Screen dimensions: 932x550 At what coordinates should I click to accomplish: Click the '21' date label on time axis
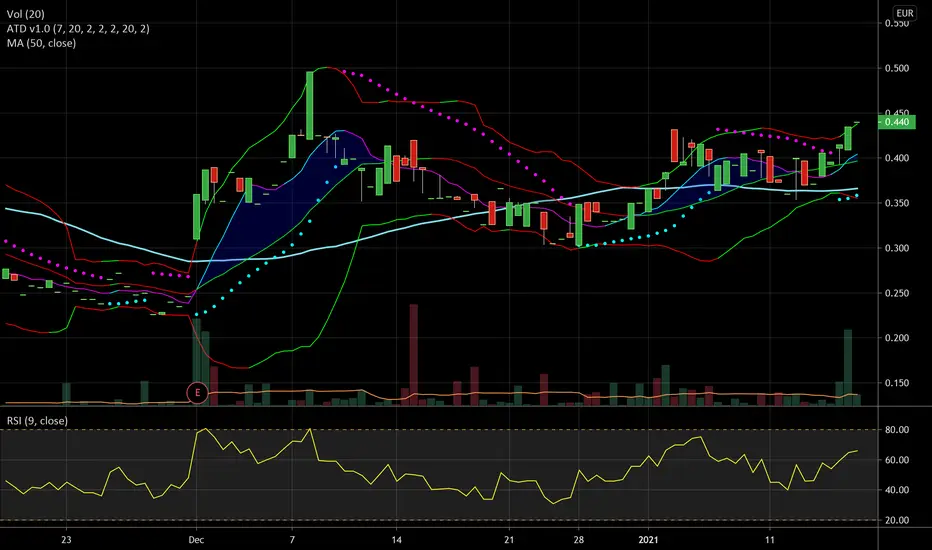click(x=509, y=540)
